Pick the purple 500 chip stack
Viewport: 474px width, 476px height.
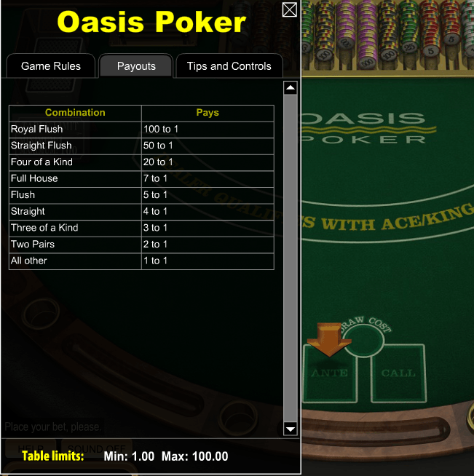coord(366,35)
